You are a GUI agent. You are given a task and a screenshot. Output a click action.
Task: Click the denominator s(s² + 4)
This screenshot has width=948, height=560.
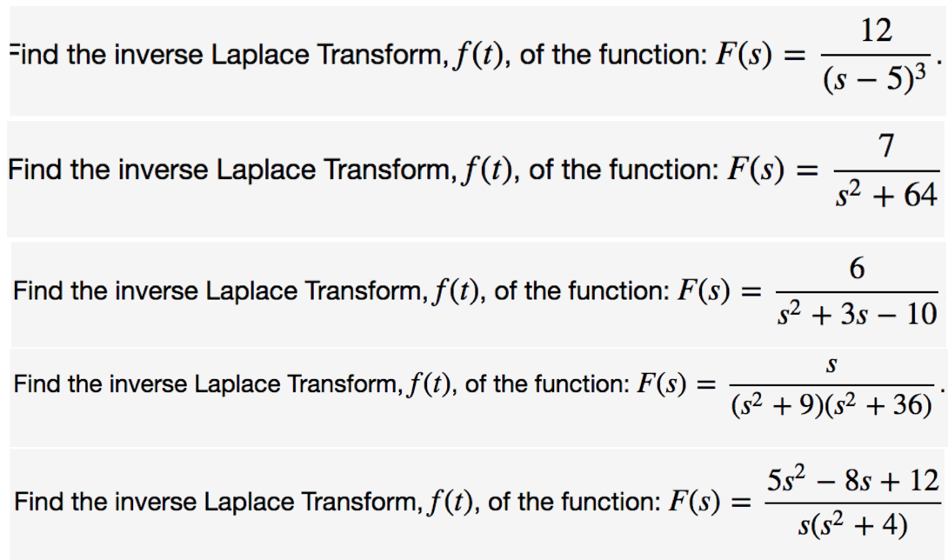[853, 525]
